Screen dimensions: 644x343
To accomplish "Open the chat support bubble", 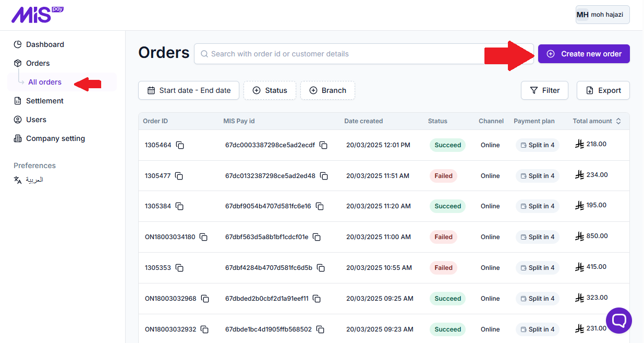I will point(619,320).
